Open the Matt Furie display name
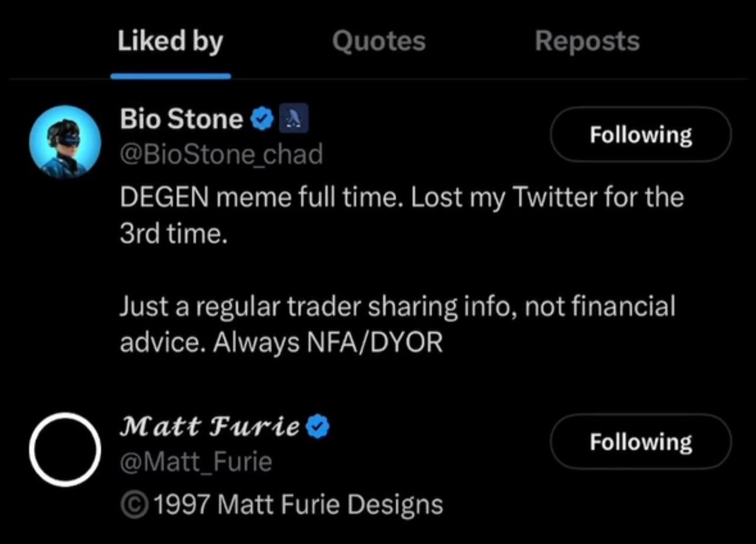Image resolution: width=756 pixels, height=544 pixels. coord(210,427)
